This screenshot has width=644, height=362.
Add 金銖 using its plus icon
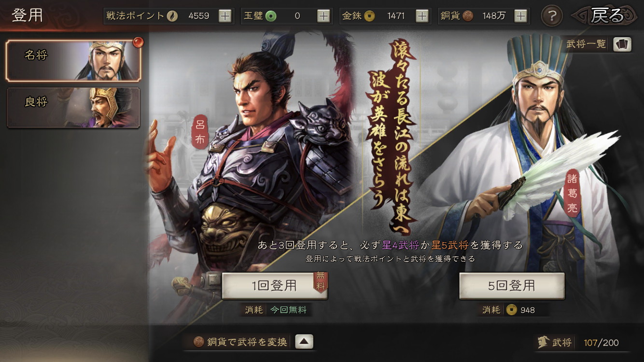(x=422, y=16)
